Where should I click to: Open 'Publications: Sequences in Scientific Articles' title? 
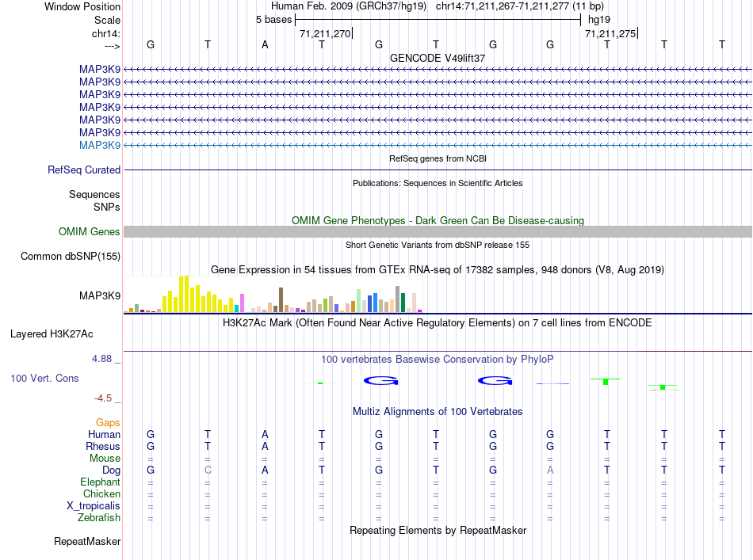pos(438,183)
